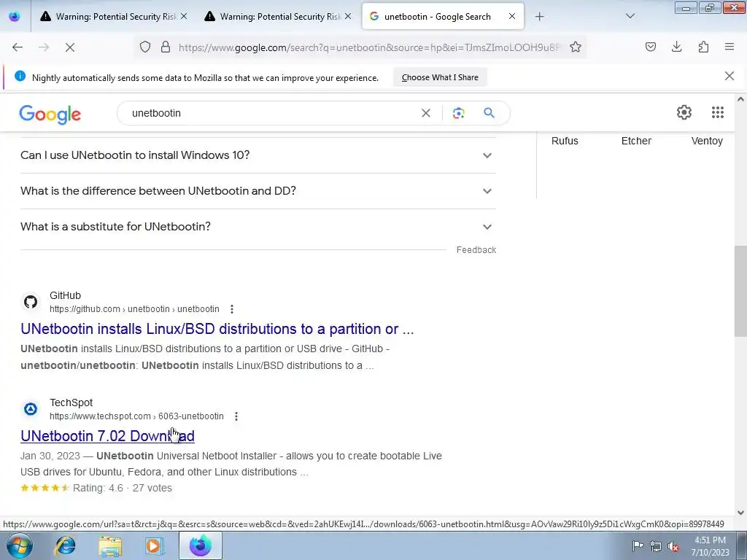The width and height of the screenshot is (747, 560).
Task: Go back using the browser back arrow
Action: coord(18,47)
